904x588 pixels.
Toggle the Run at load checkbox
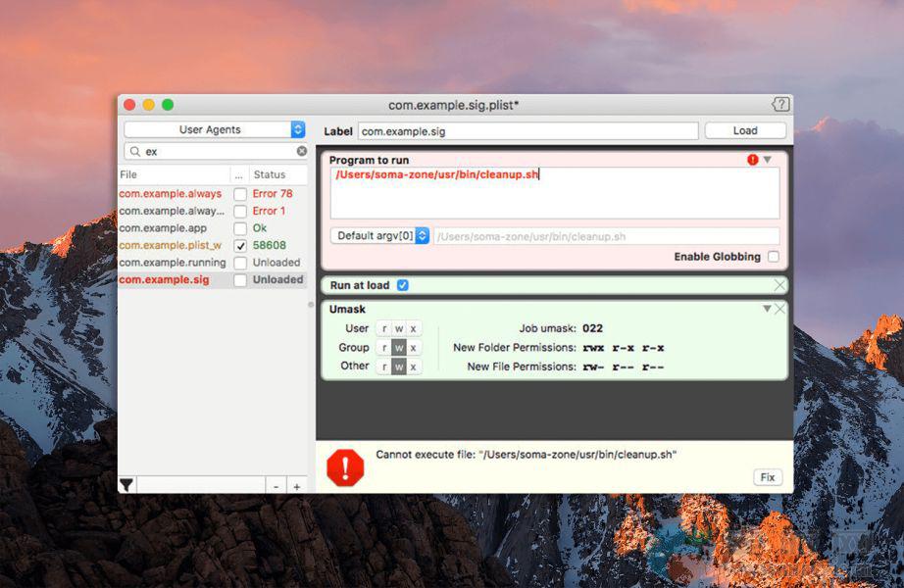coord(402,285)
